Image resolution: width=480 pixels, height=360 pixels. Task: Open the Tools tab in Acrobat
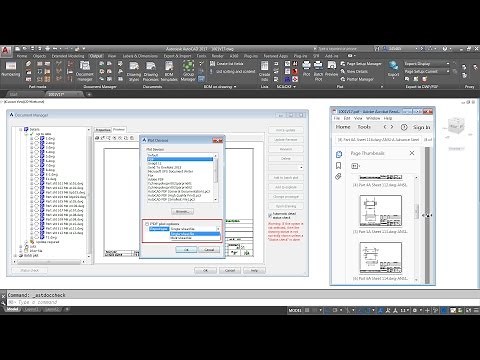(364, 127)
